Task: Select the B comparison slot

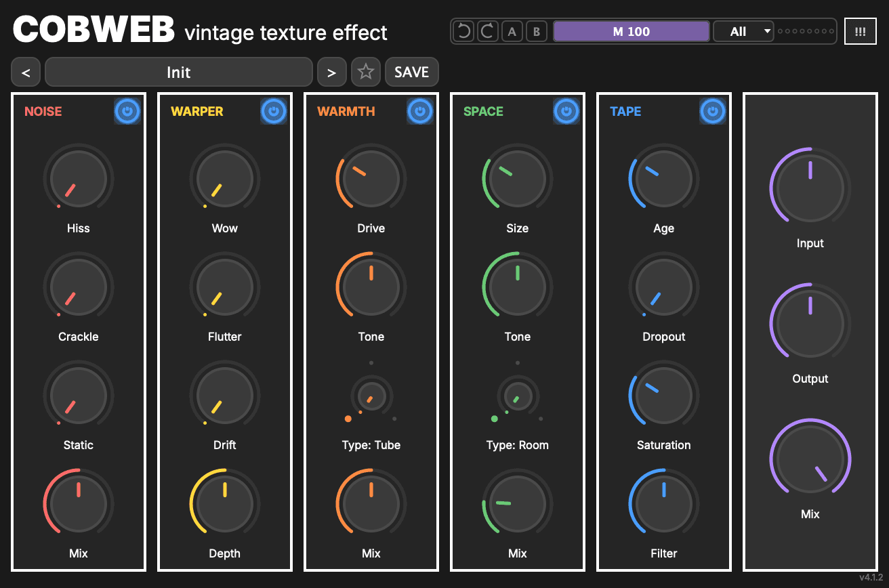Action: coord(537,31)
